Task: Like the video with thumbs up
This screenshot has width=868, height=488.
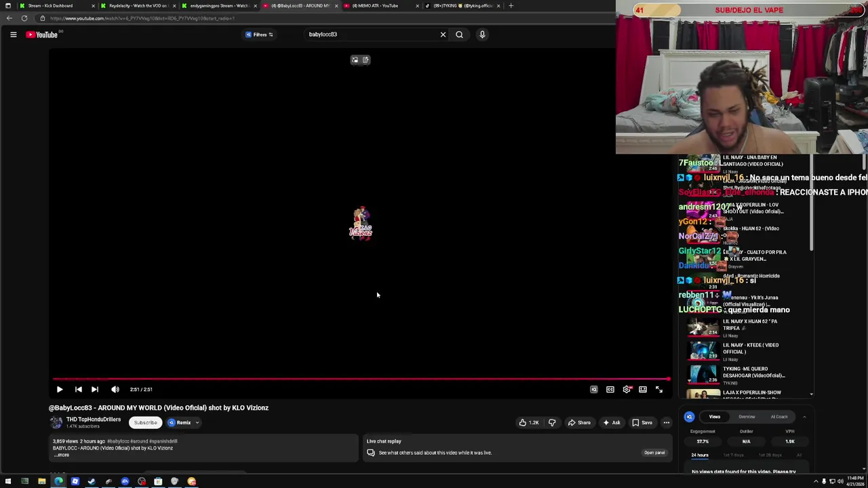Action: point(529,422)
